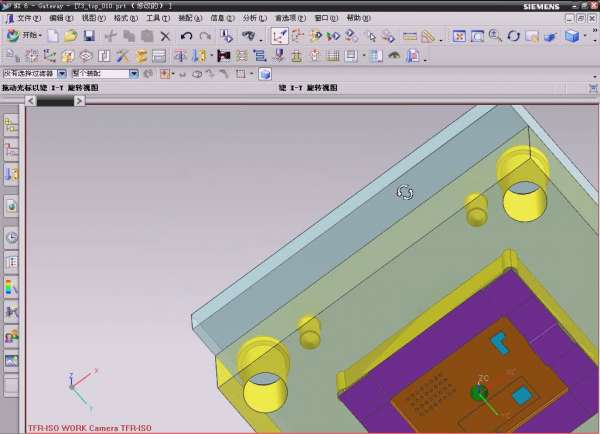Click the Open folder icon
The height and width of the screenshot is (434, 600).
70,36
